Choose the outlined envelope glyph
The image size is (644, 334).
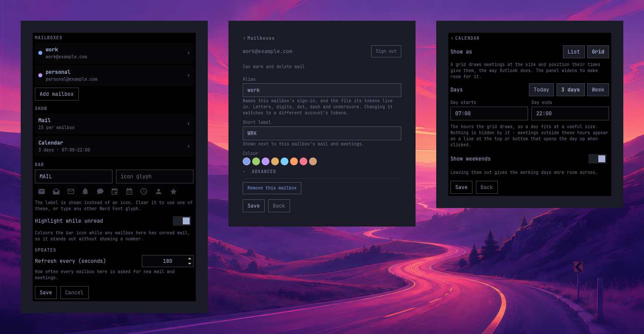coord(71,192)
